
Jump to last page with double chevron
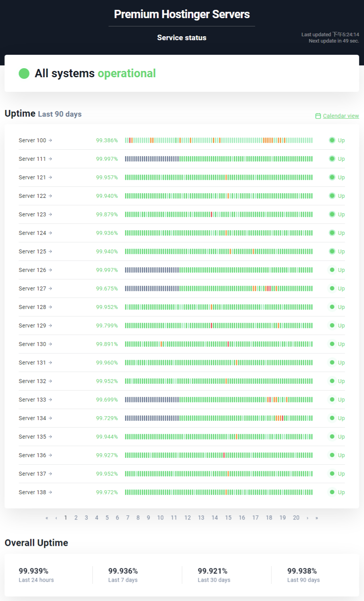click(x=317, y=518)
